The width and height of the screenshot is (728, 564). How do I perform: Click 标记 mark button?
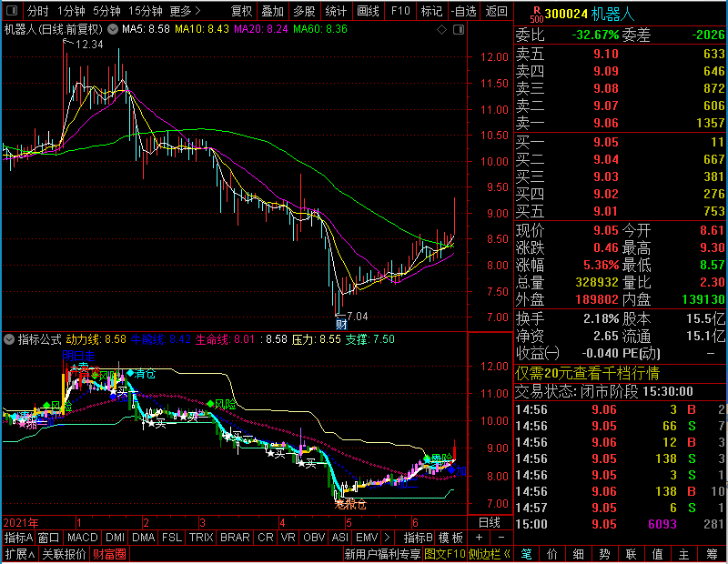tap(431, 11)
